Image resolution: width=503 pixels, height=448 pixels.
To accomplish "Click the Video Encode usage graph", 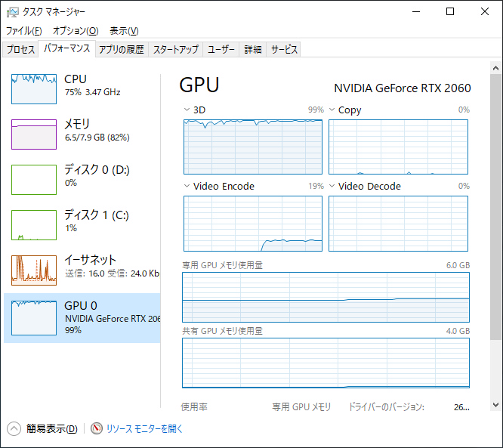I will coord(253,224).
